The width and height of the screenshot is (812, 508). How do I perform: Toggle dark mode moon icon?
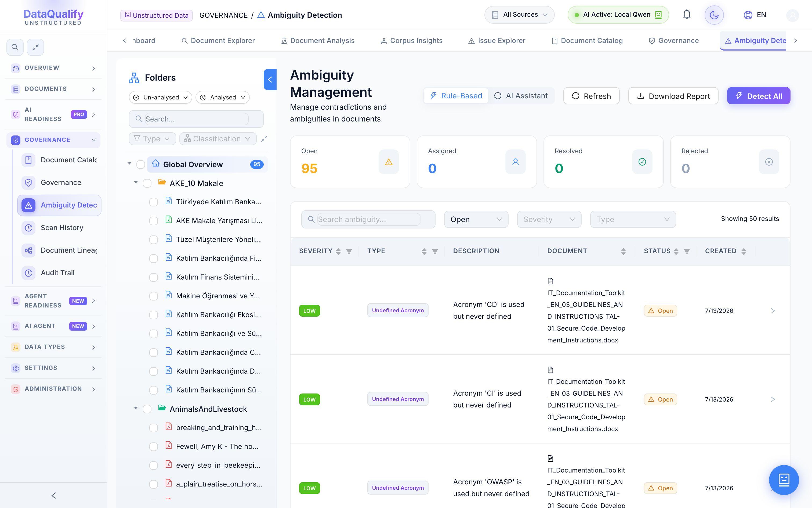714,15
